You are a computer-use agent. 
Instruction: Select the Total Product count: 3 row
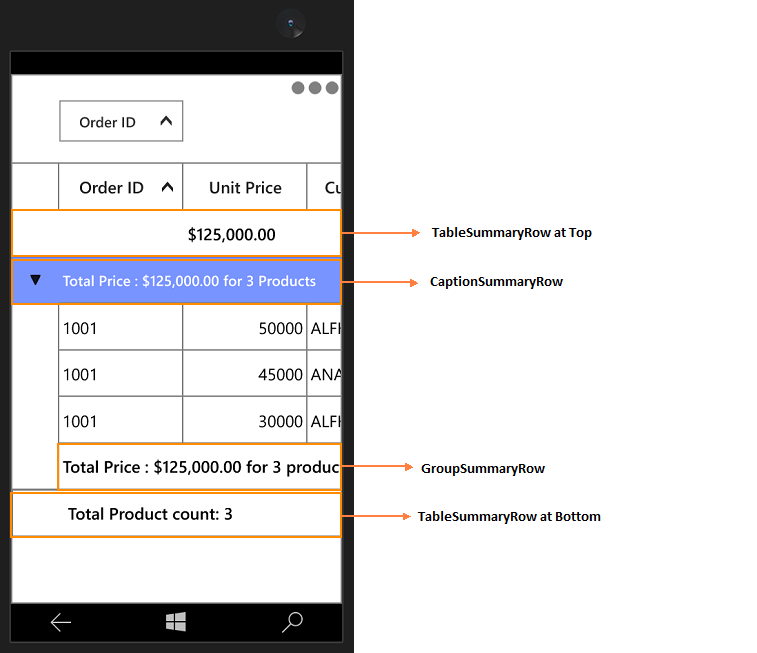[176, 514]
